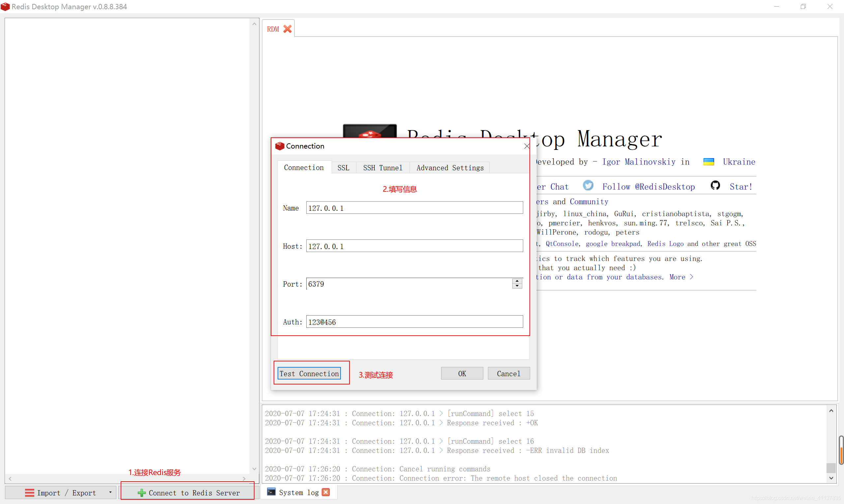Focus the Name input field
Viewport: 844px width, 504px height.
coord(414,208)
